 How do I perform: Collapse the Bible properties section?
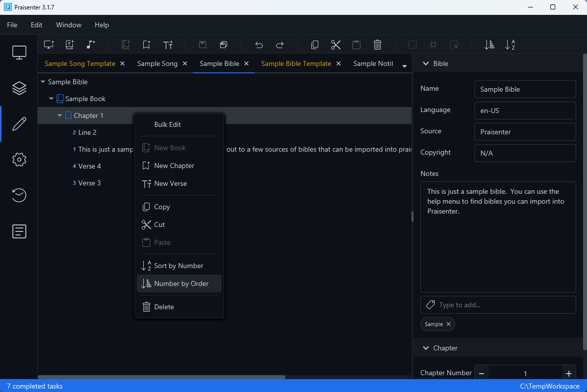[x=425, y=63]
